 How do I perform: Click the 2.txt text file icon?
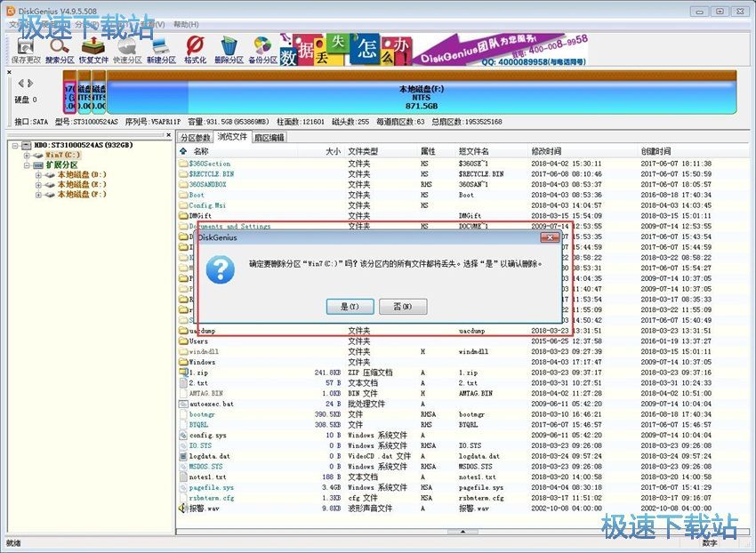[183, 383]
